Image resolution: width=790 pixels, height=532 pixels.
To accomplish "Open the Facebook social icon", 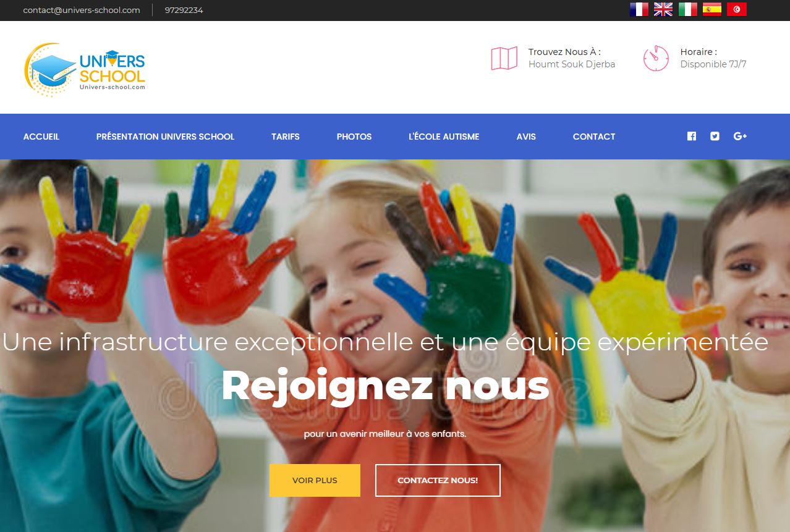I will coord(692,137).
